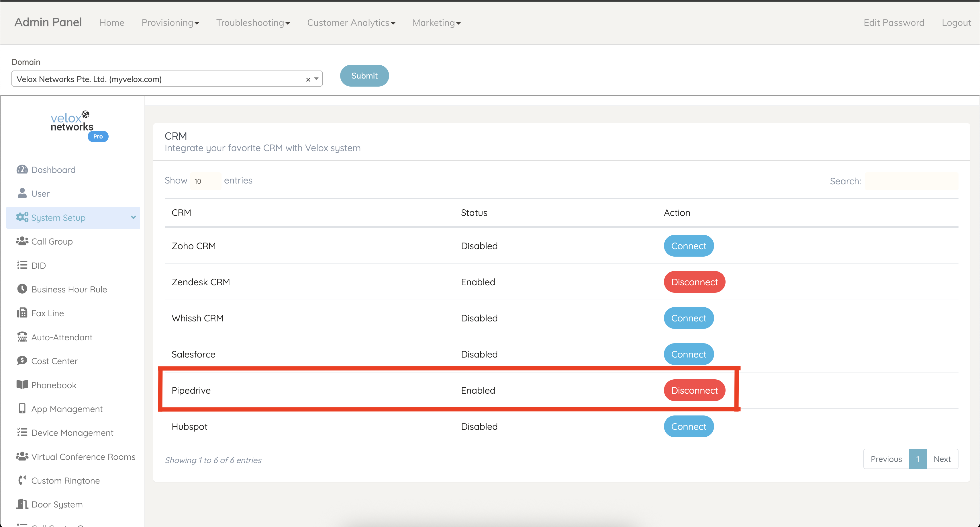
Task: Click the Door System icon
Action: coord(22,504)
